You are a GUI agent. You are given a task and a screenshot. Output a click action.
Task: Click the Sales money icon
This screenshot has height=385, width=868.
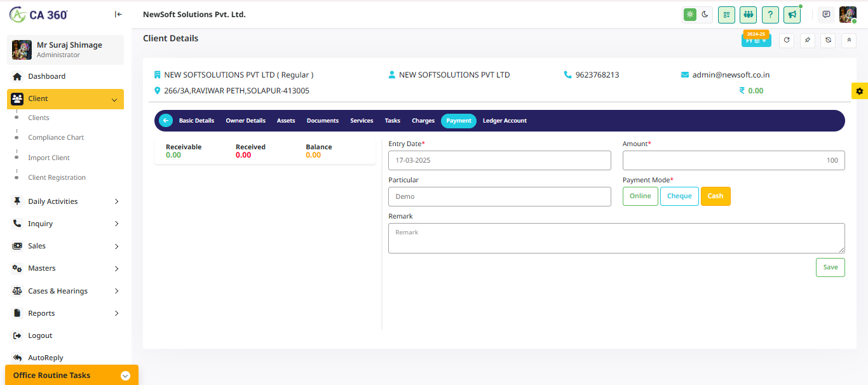(17, 246)
